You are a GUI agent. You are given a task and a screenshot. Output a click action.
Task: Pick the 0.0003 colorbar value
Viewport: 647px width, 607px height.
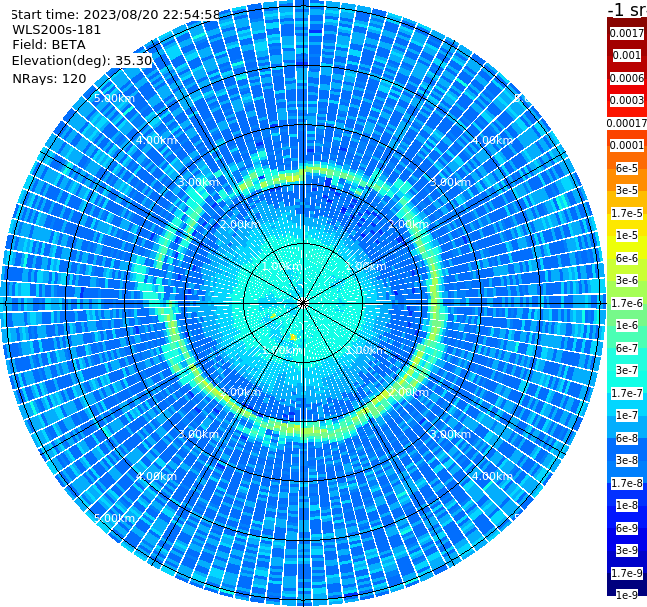click(x=627, y=101)
